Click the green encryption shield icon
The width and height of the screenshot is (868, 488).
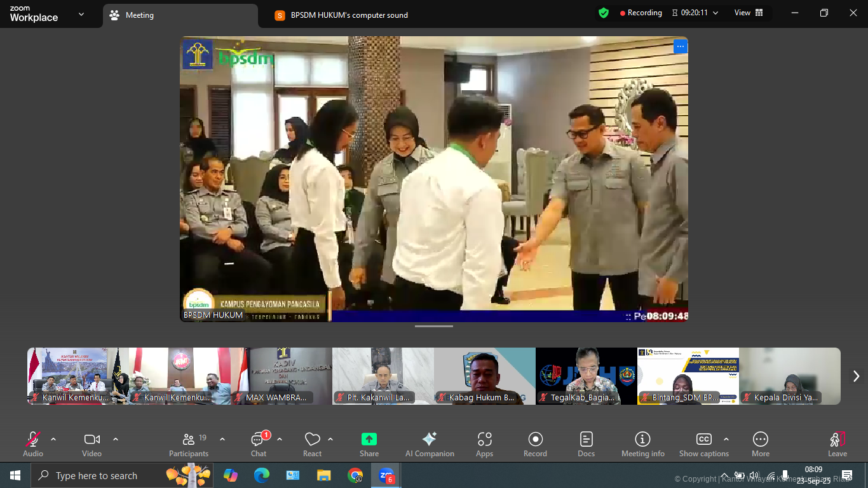603,13
